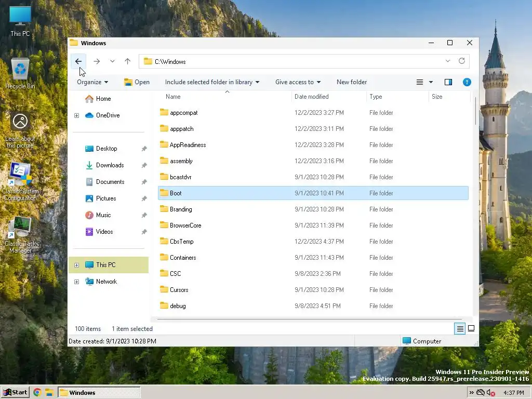This screenshot has width=532, height=399.
Task: Click the pin icon next to Pictures
Action: click(x=144, y=198)
